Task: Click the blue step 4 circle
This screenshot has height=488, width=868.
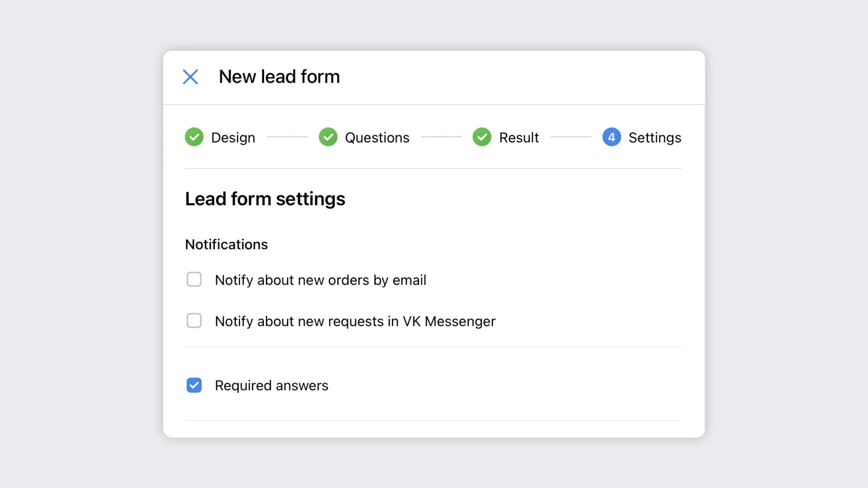Action: (x=611, y=137)
